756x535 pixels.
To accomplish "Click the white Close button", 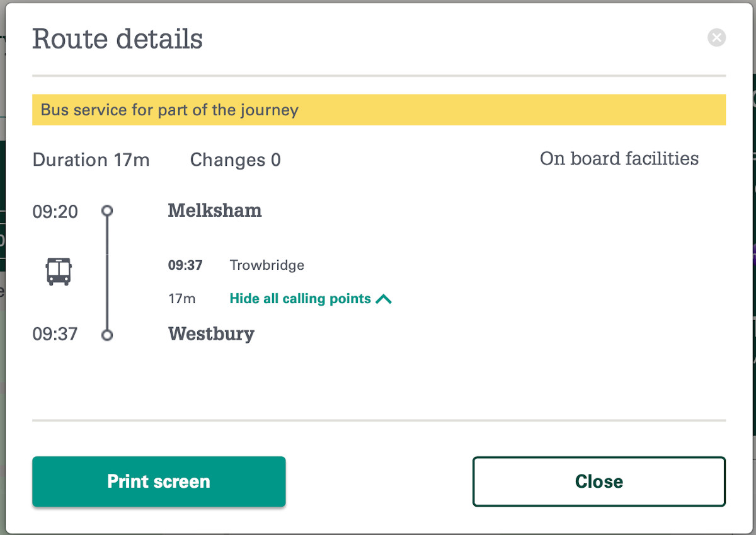I will pyautogui.click(x=598, y=481).
